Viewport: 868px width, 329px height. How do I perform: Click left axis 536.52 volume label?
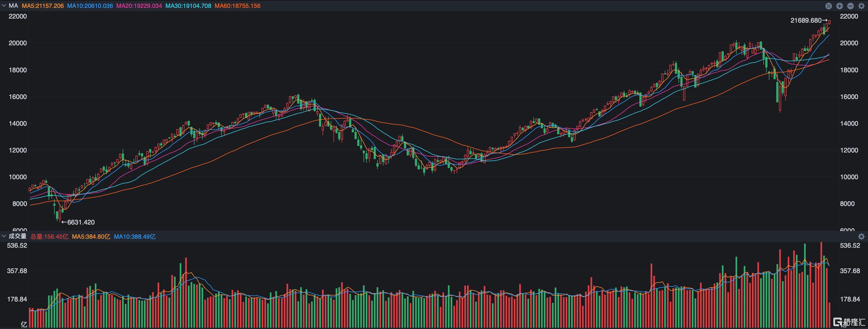pos(17,246)
